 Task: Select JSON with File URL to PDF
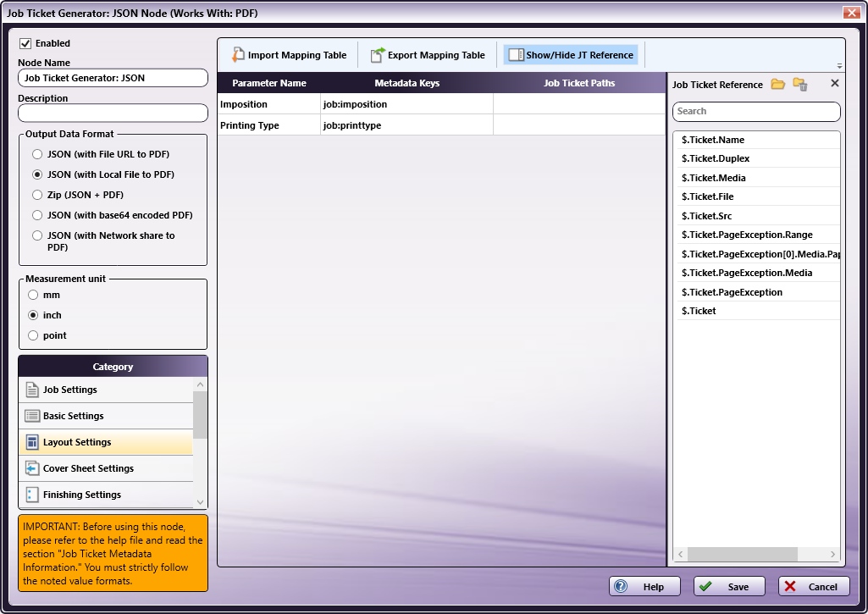click(x=37, y=154)
